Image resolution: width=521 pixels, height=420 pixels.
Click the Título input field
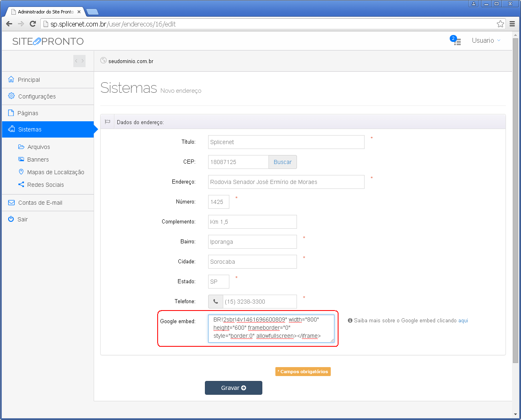coord(286,142)
